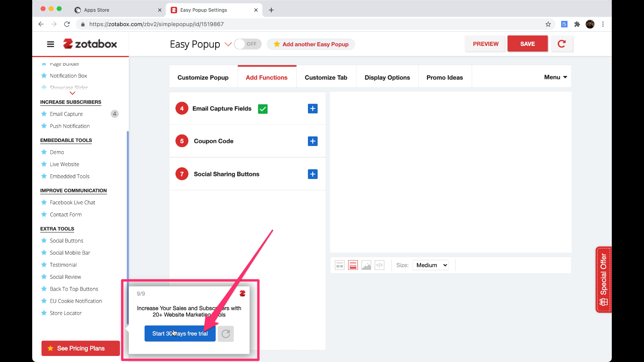Close the Easy Popup Settings browser tab
The width and height of the screenshot is (644, 362).
(256, 10)
